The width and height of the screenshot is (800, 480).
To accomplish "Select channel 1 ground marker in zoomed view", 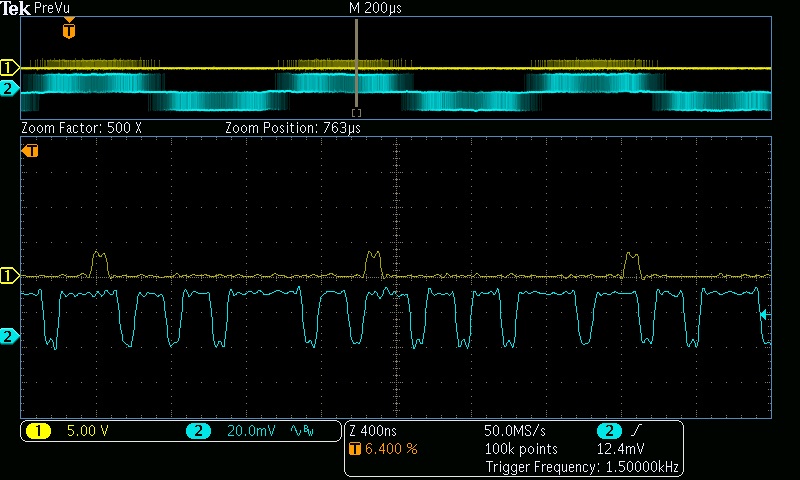I will pos(9,275).
